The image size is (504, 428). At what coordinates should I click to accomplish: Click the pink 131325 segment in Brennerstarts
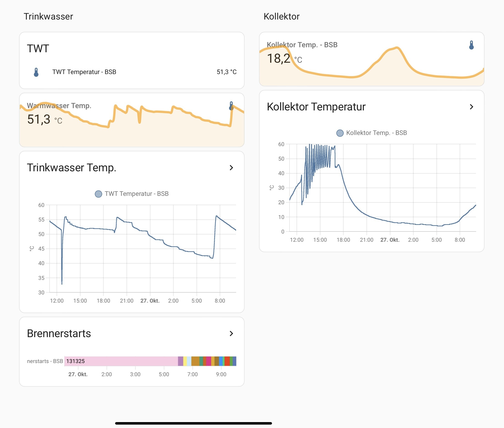[121, 361]
